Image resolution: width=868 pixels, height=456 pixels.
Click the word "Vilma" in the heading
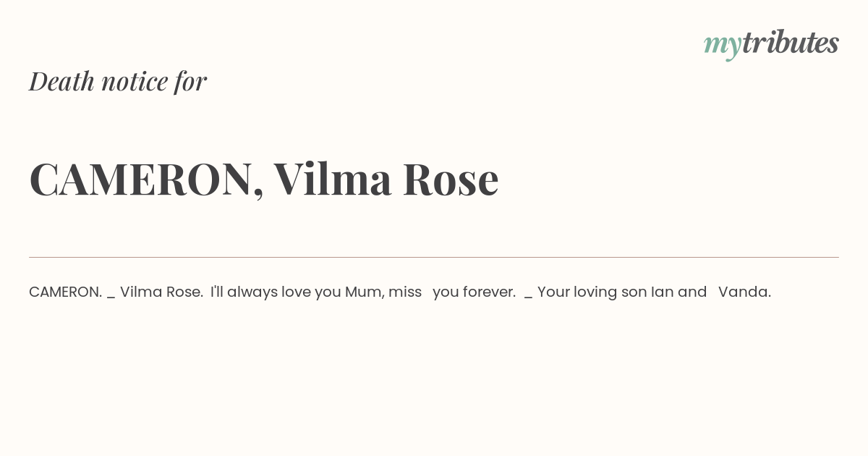[333, 179]
